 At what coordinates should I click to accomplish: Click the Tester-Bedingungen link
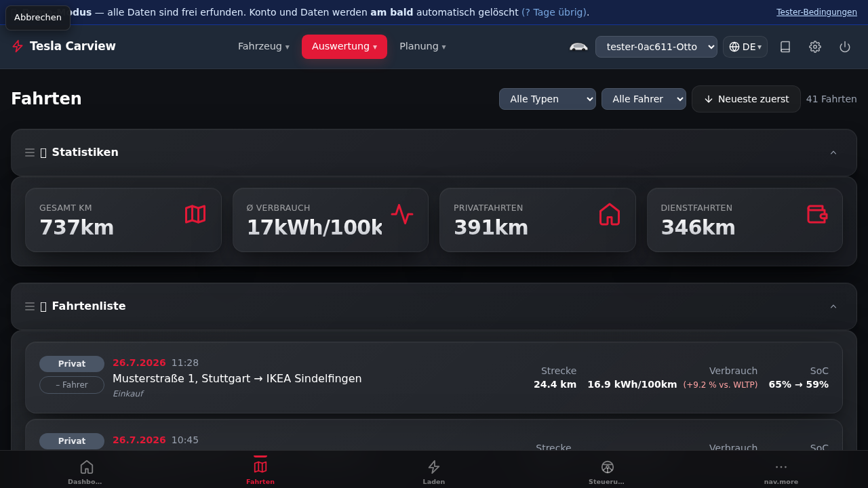coord(816,12)
